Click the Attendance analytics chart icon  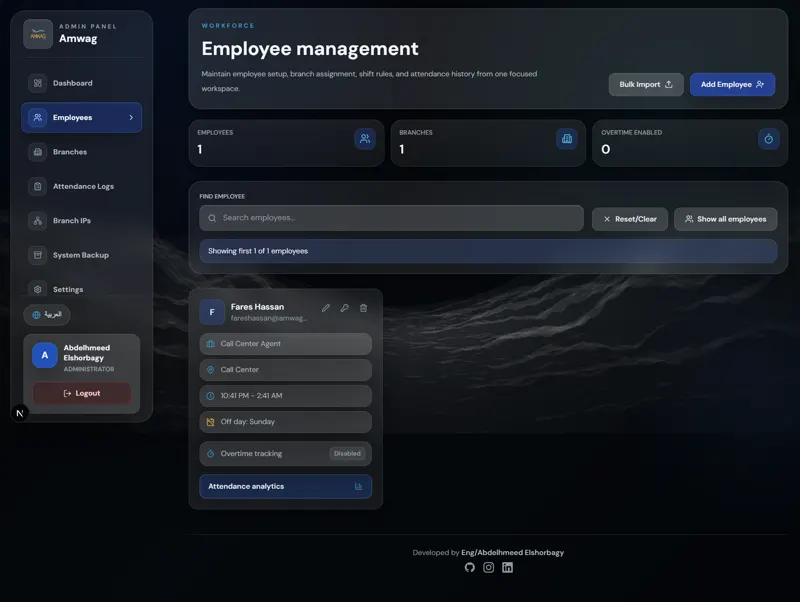359,487
